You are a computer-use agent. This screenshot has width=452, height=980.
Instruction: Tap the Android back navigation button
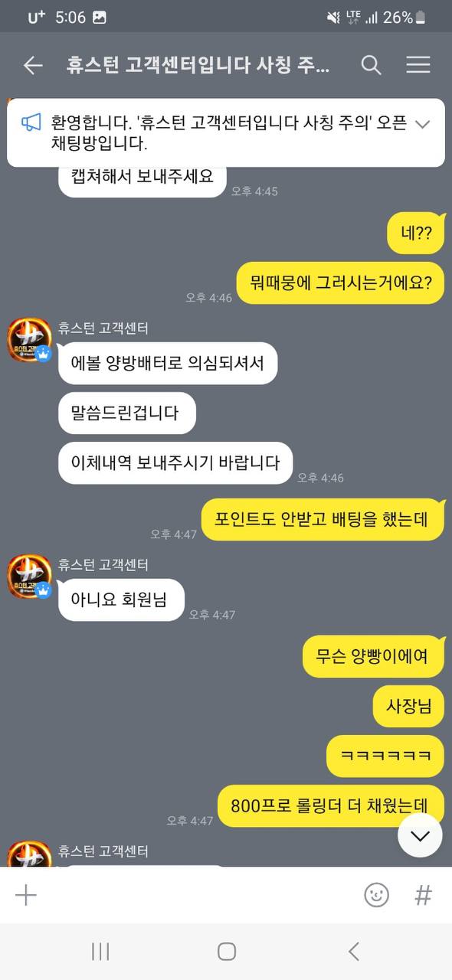[x=353, y=952]
